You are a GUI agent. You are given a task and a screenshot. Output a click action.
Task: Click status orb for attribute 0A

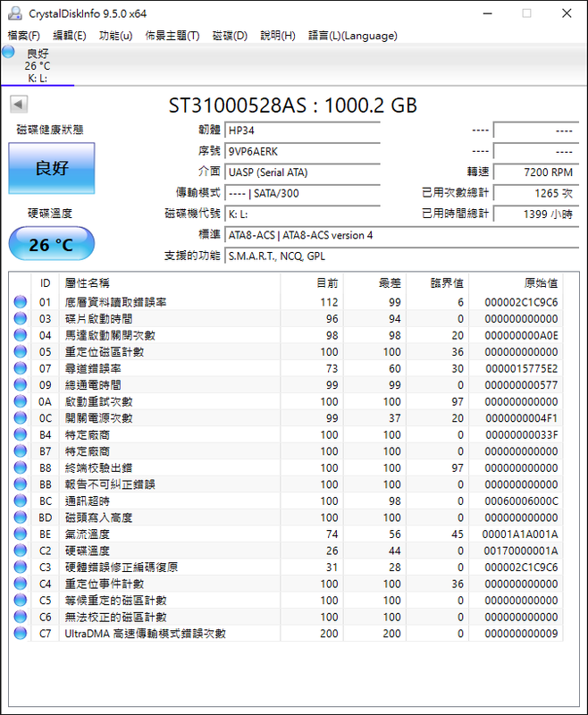pos(20,400)
